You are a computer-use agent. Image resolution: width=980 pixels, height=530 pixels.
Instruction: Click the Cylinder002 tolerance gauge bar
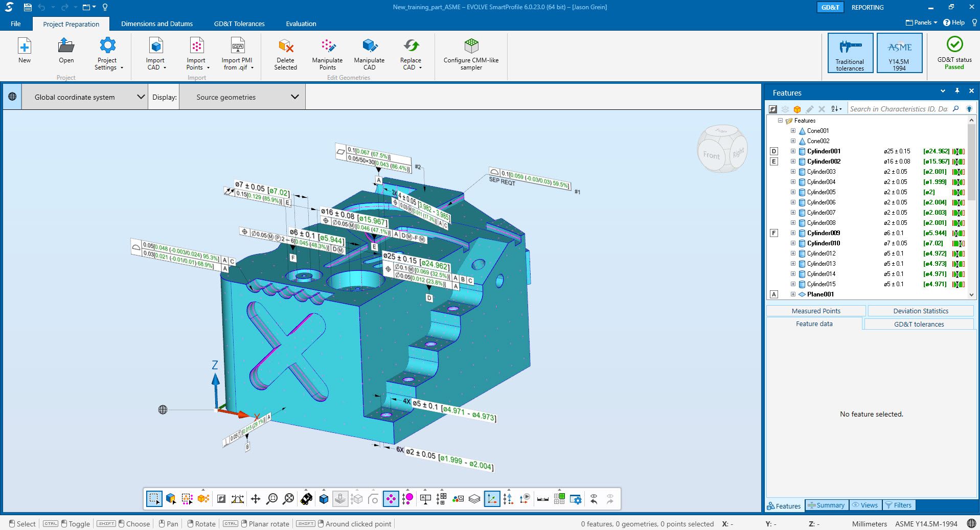coord(959,162)
